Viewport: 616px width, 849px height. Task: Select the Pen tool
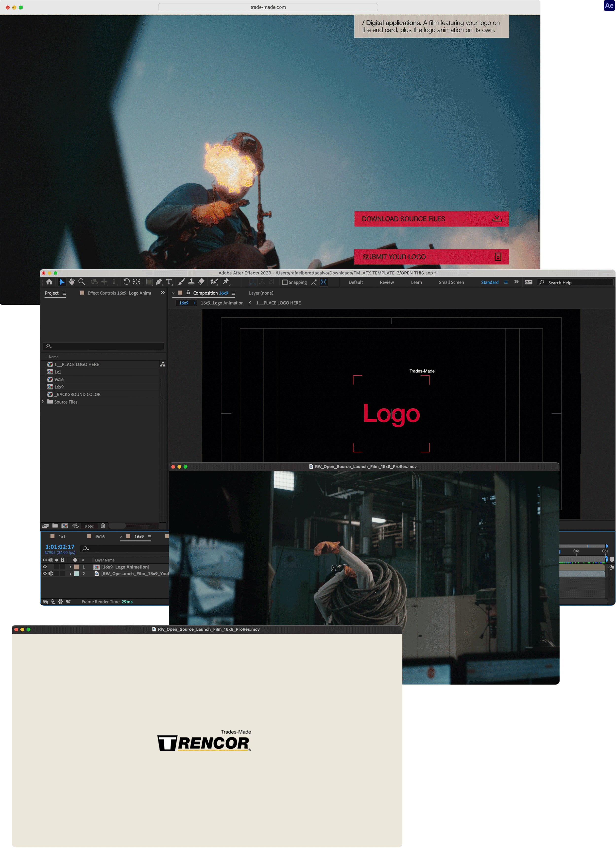pyautogui.click(x=159, y=282)
